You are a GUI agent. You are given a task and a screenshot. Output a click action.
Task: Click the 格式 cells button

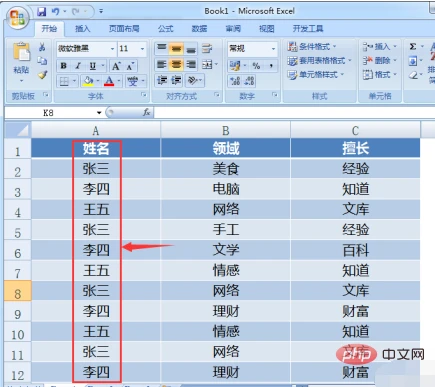coord(380,74)
